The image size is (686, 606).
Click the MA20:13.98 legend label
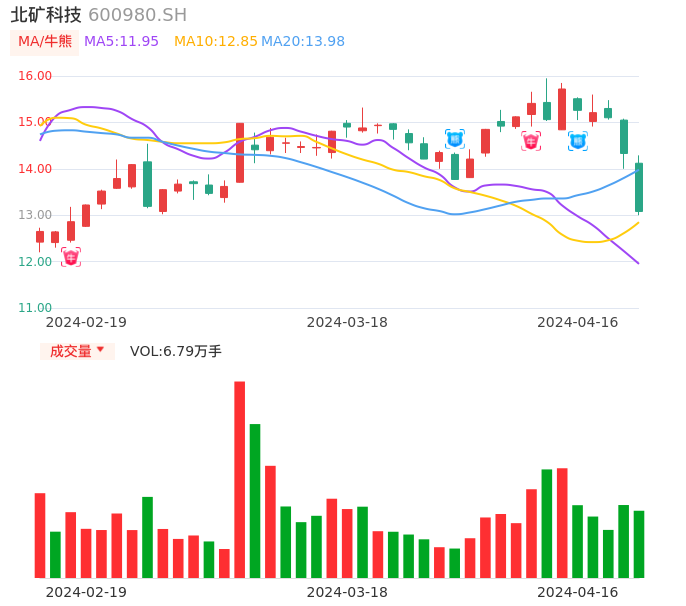(303, 41)
